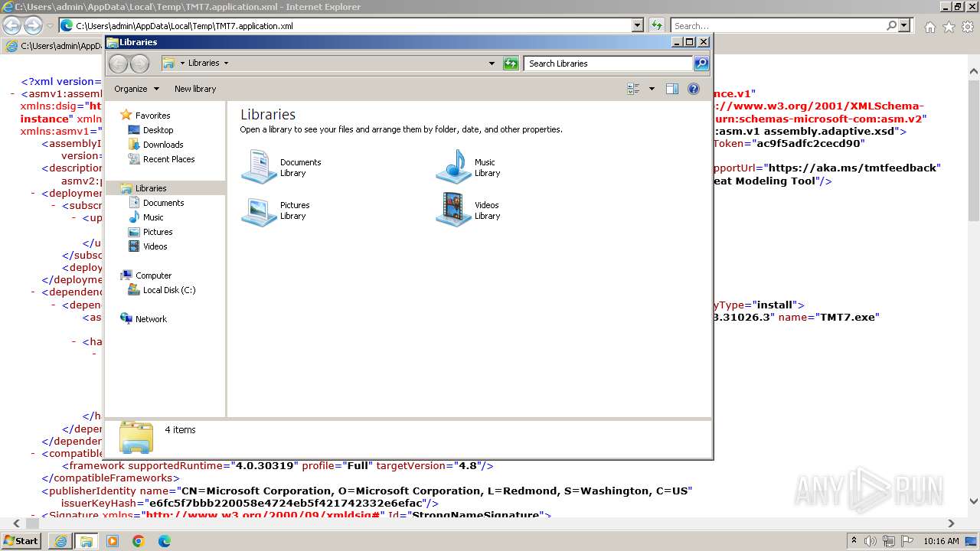Screen dimensions: 980x551
Task: Open IE search provider dropdown
Action: coord(904,26)
